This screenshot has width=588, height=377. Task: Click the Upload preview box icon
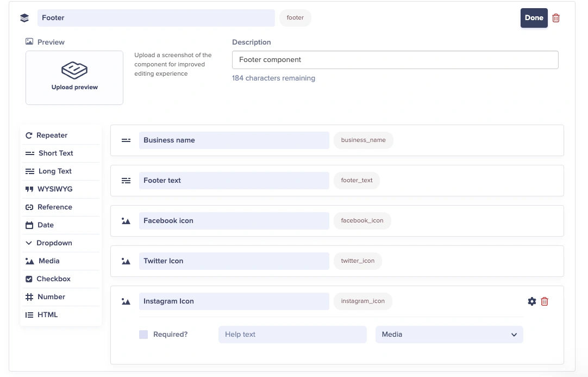pos(74,70)
